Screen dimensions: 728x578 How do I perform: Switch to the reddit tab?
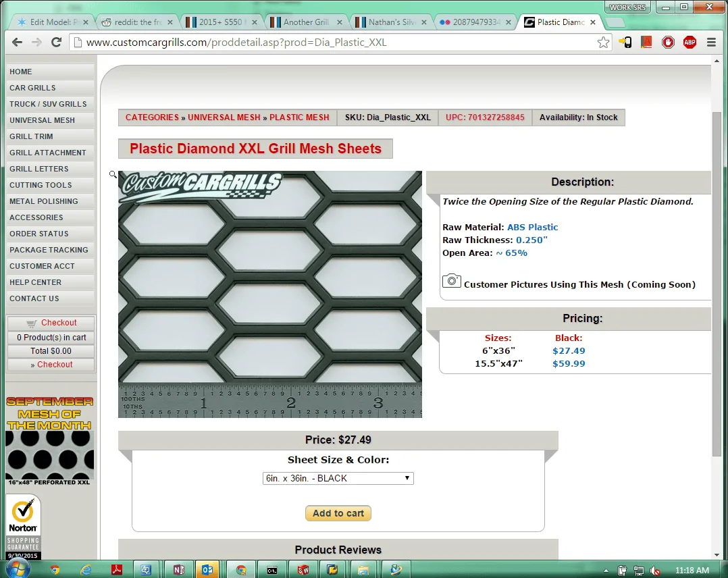point(138,22)
